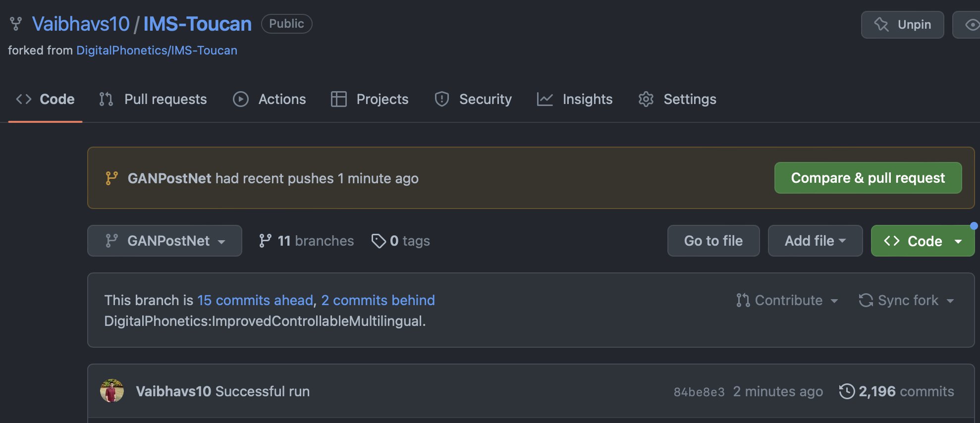This screenshot has width=980, height=423.
Task: Click the tag icon next to tags
Action: 379,241
